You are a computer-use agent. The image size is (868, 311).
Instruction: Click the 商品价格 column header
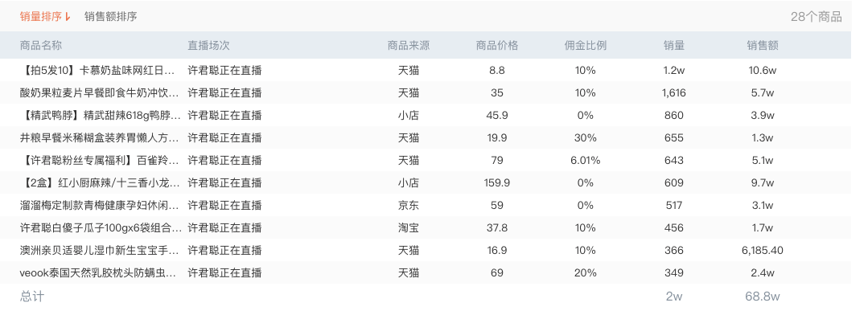[496, 45]
